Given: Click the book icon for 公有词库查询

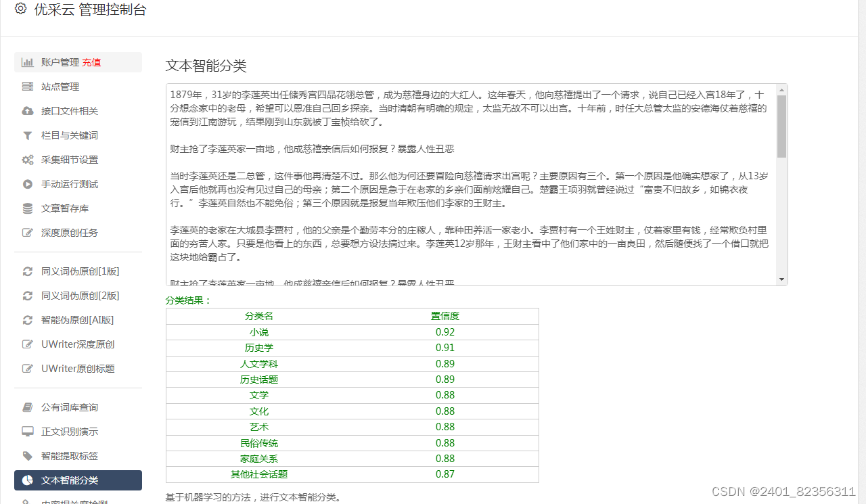Looking at the screenshot, I should point(28,407).
